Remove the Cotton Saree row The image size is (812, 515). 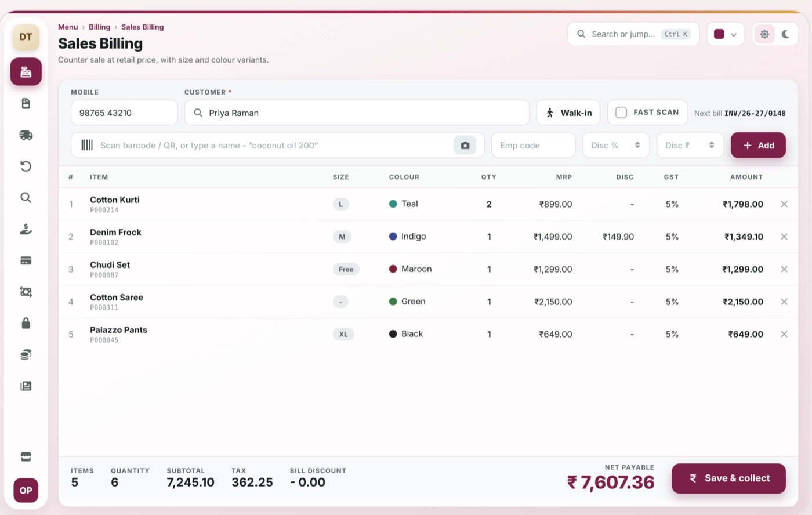click(784, 302)
